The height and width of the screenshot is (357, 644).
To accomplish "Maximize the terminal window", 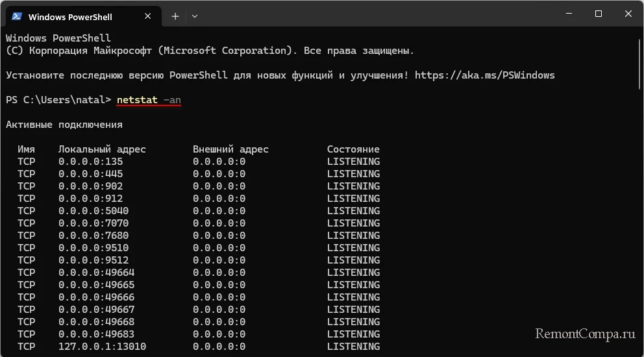I will (599, 14).
